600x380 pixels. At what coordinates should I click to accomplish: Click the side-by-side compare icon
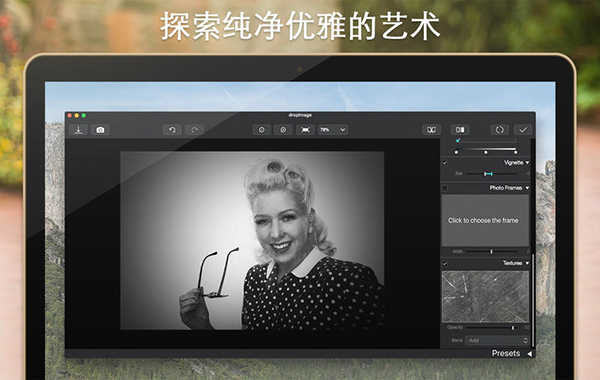(431, 130)
